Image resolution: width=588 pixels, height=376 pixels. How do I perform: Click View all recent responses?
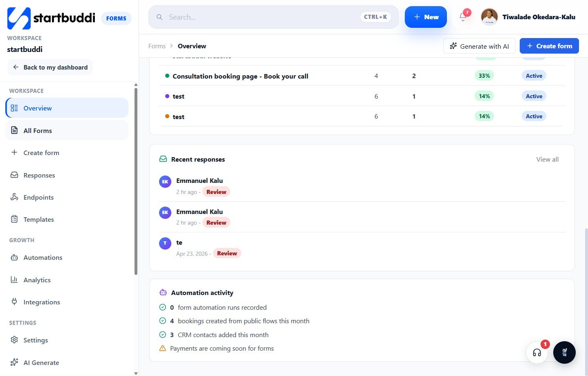pyautogui.click(x=548, y=159)
